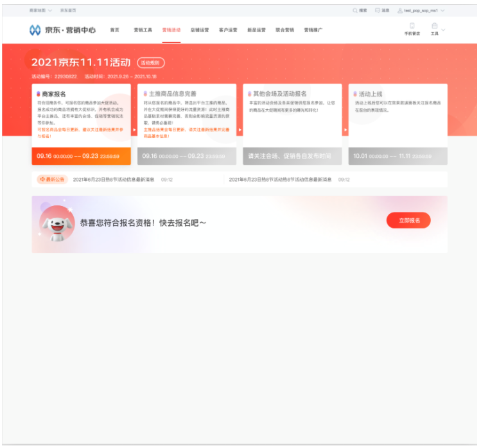Click the user avatar icon for test_pop_sop_ms1
The width and height of the screenshot is (481, 448).
(400, 11)
